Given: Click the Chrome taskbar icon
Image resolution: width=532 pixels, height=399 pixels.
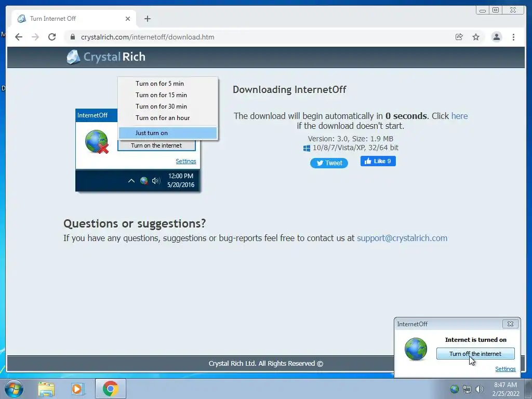Looking at the screenshot, I should point(111,389).
